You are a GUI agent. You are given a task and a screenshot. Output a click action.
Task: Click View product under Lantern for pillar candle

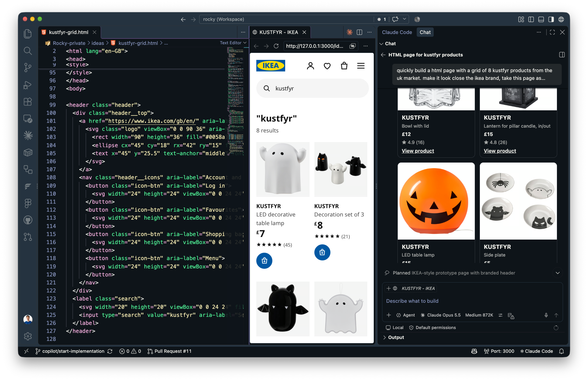[x=500, y=151]
